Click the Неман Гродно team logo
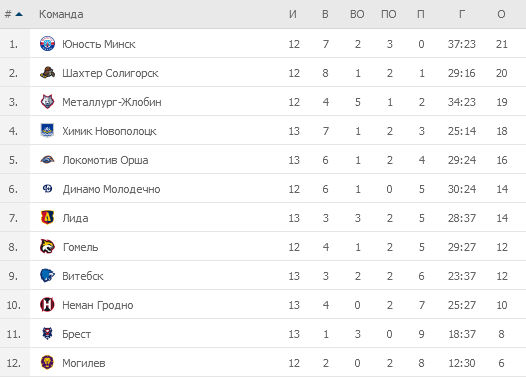Viewport: 526px width, 377px height. 47,305
